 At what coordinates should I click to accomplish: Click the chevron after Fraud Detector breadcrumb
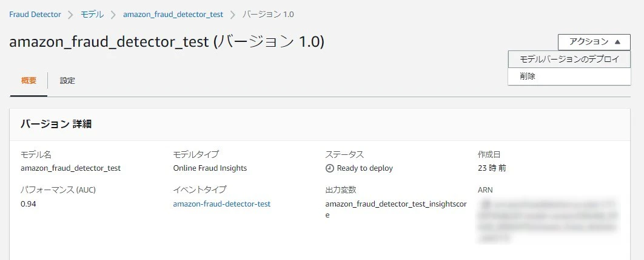click(x=70, y=14)
